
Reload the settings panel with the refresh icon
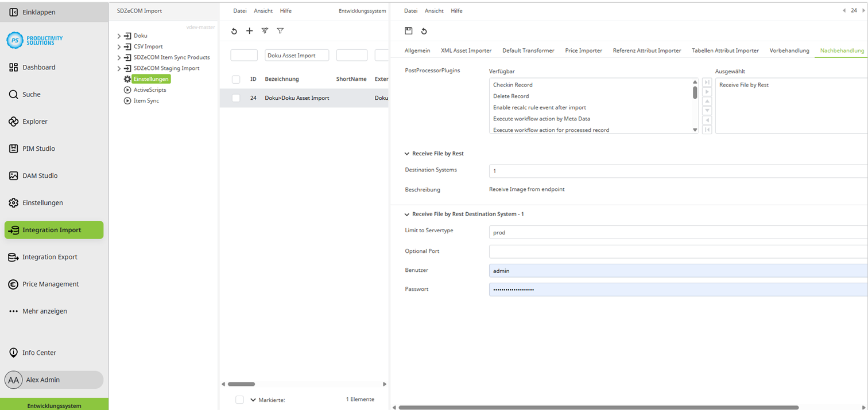point(424,31)
